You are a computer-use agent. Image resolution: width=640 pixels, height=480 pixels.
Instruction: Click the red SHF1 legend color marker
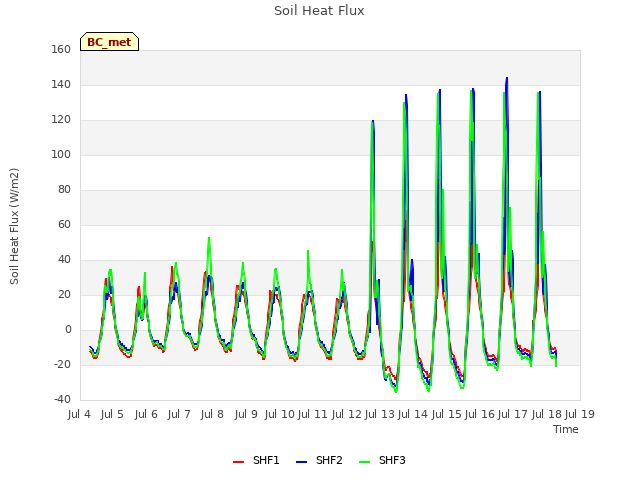(x=238, y=462)
